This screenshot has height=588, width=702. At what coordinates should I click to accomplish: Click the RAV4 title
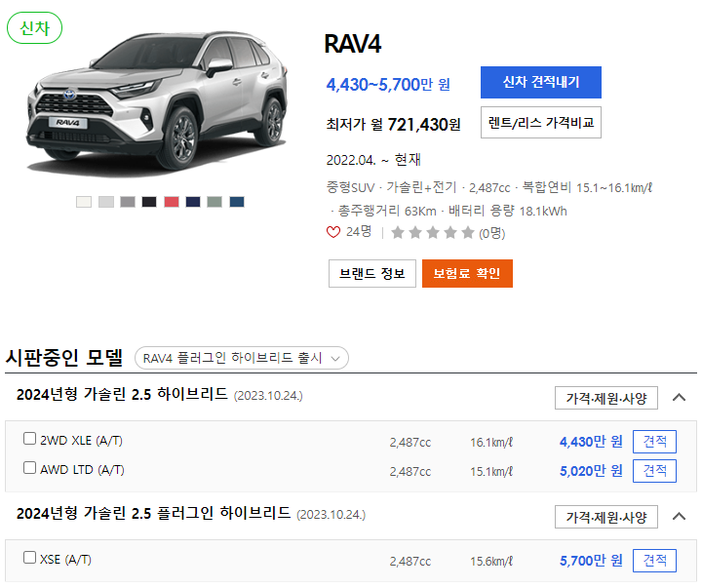pos(353,44)
